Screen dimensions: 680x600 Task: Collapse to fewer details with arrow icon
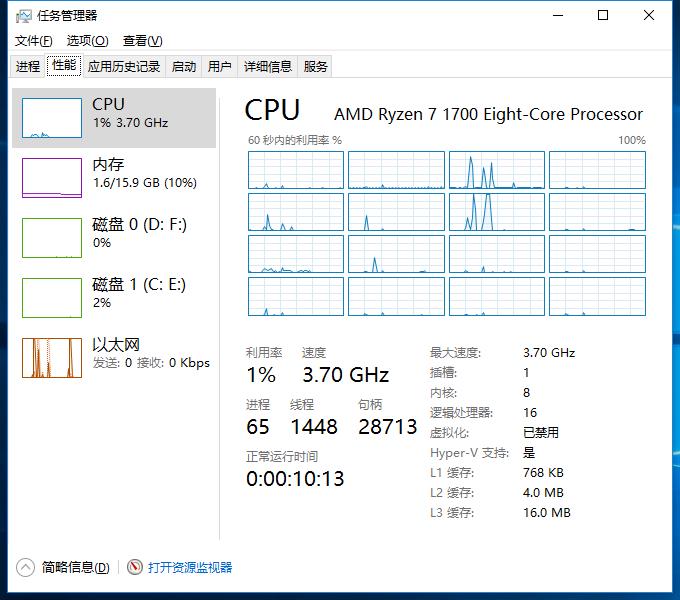tap(26, 567)
